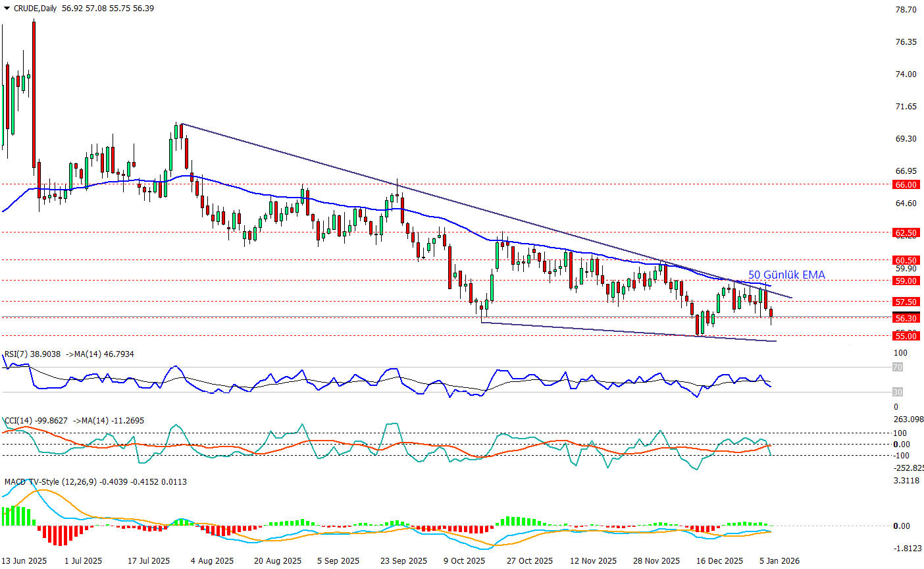Select the 5 Jan 2026 date label
This screenshot has width=924, height=569.
780,560
